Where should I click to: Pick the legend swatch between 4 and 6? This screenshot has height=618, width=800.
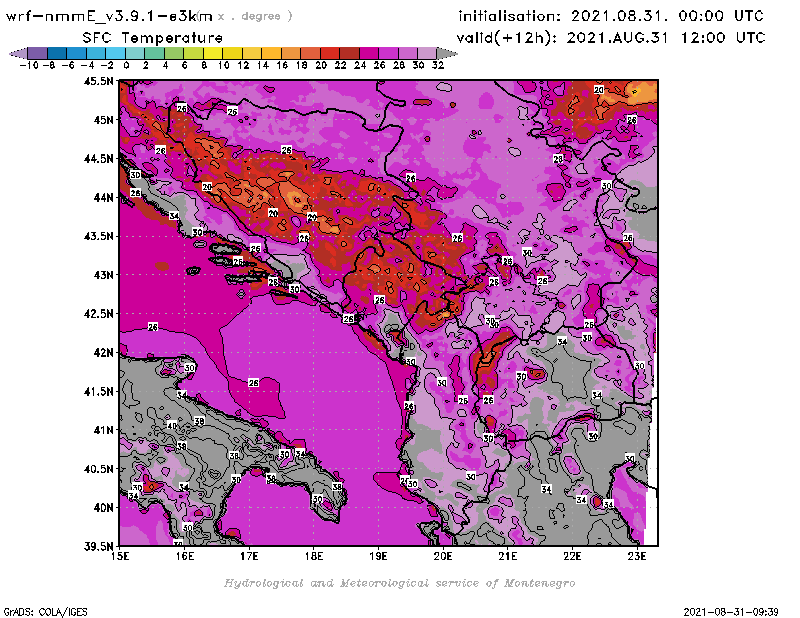pyautogui.click(x=173, y=53)
